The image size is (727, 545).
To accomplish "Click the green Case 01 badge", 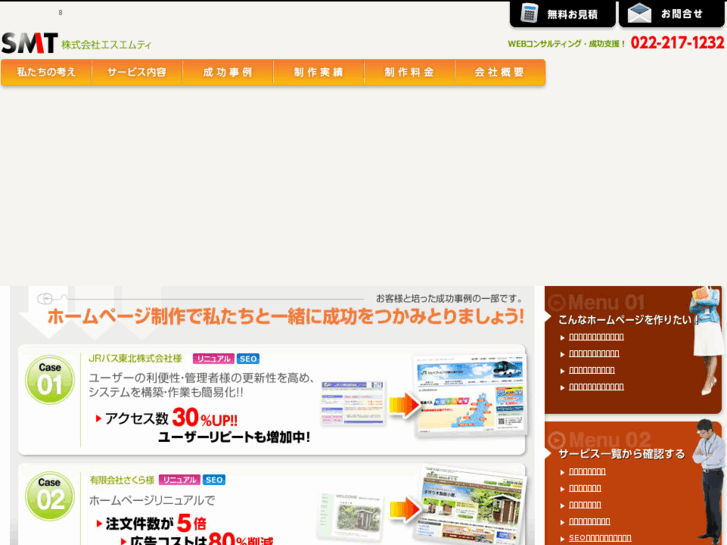I will (50, 379).
